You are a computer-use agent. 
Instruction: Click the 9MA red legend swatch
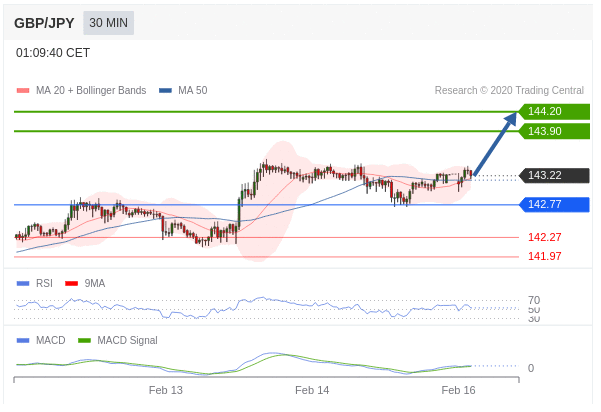tap(72, 284)
